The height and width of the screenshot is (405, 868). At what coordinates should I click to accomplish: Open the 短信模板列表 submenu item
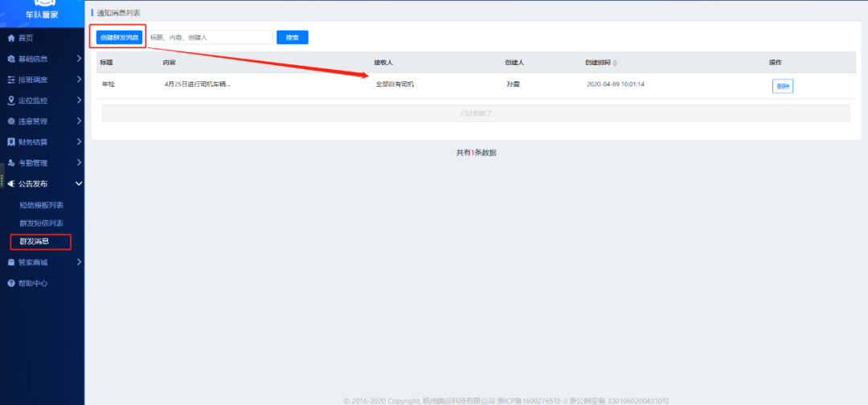41,205
